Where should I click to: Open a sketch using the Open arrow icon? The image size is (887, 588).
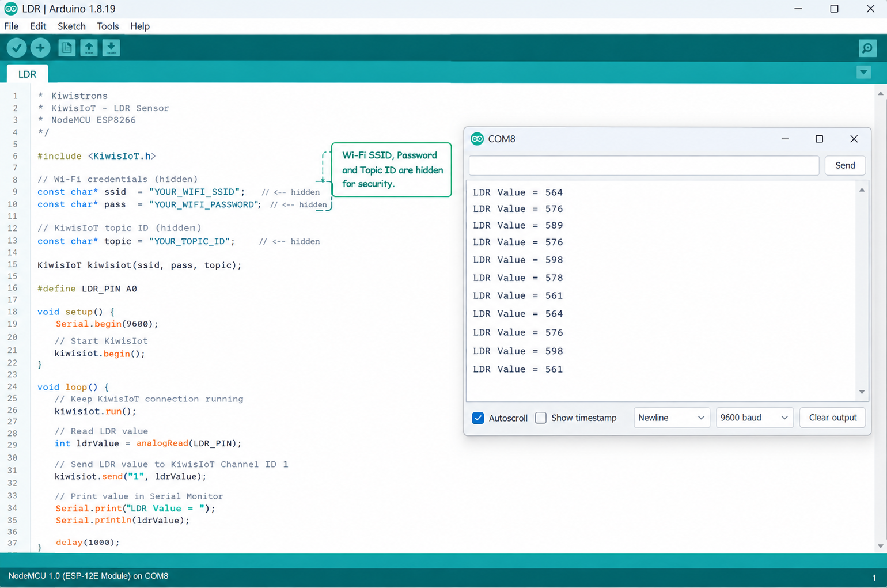(89, 48)
